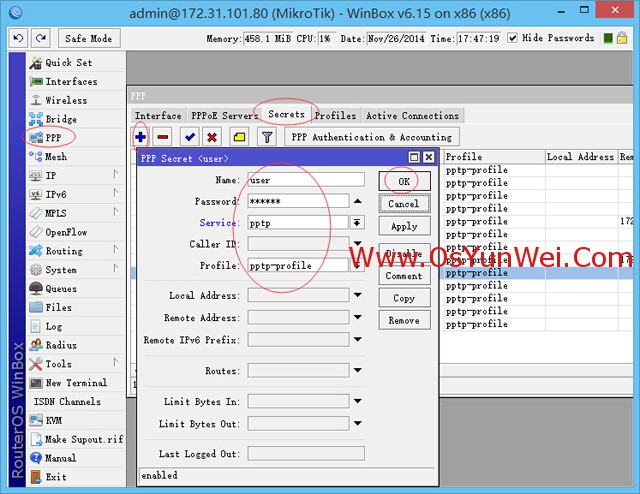This screenshot has height=494, width=640.
Task: Click OK in the PPP Secret dialog
Action: (404, 181)
